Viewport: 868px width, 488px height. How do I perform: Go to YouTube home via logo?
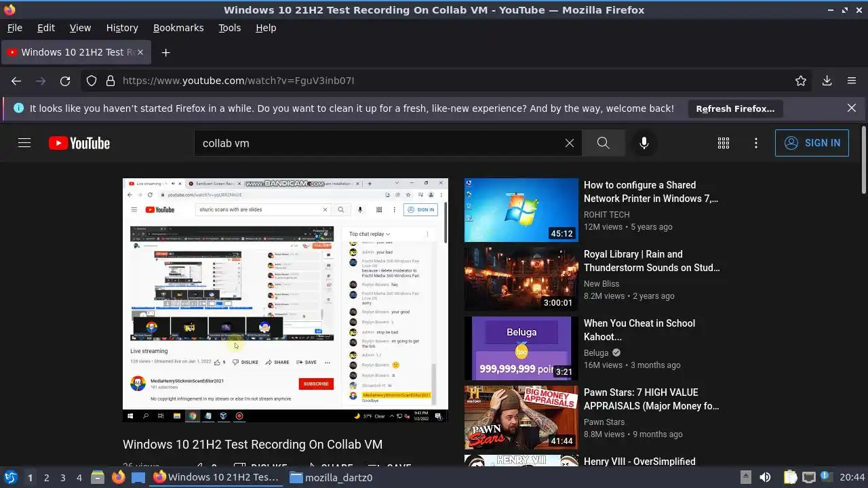pos(79,143)
